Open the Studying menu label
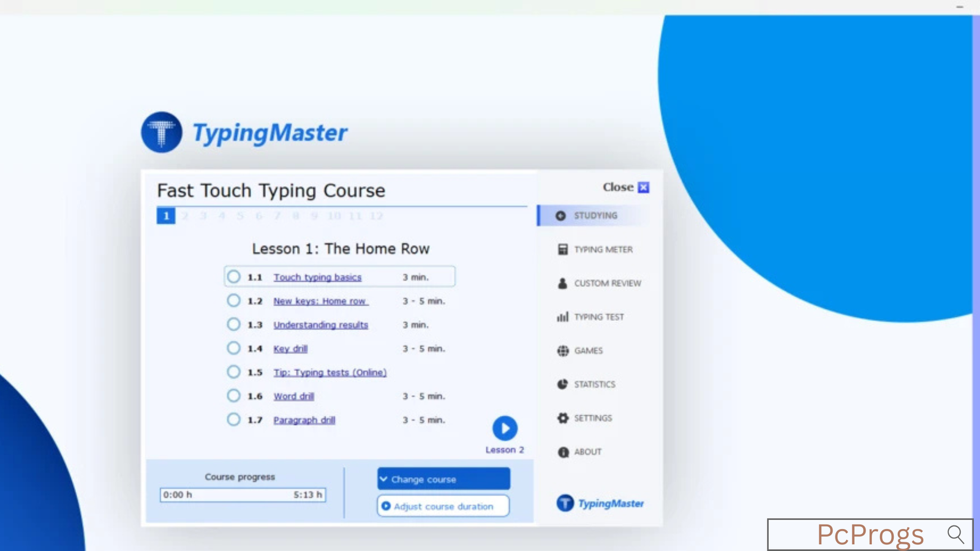The height and width of the screenshot is (551, 980). (x=595, y=216)
